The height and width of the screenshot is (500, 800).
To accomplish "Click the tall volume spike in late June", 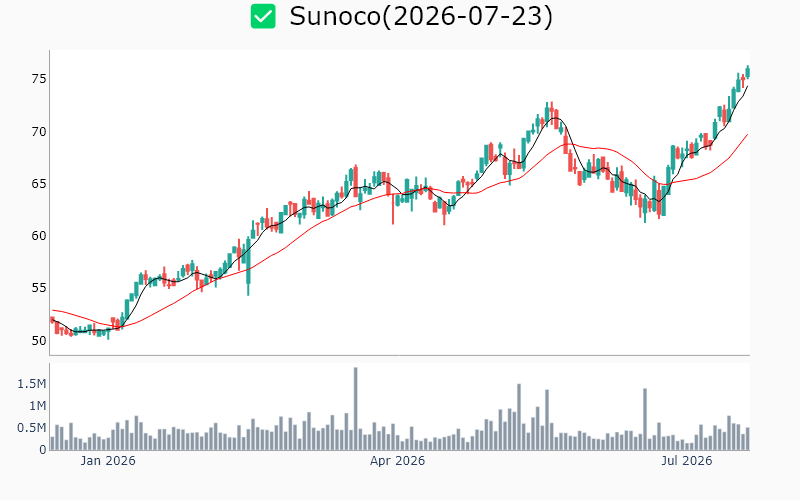I will (645, 419).
